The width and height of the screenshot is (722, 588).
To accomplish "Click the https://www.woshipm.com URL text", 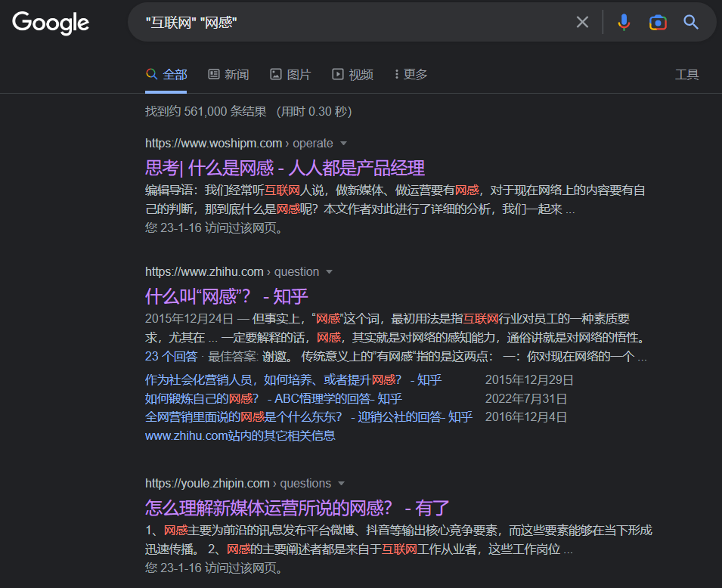I will [x=214, y=144].
